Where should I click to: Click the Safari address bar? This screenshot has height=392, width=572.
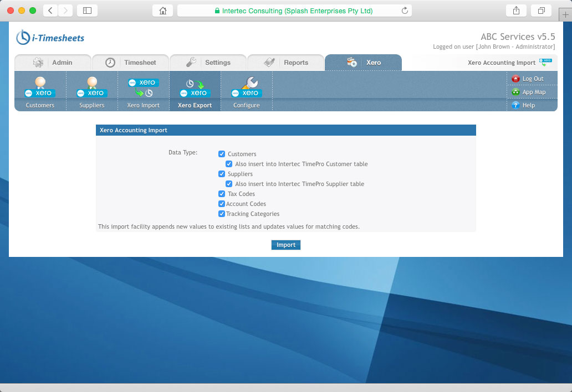(294, 11)
